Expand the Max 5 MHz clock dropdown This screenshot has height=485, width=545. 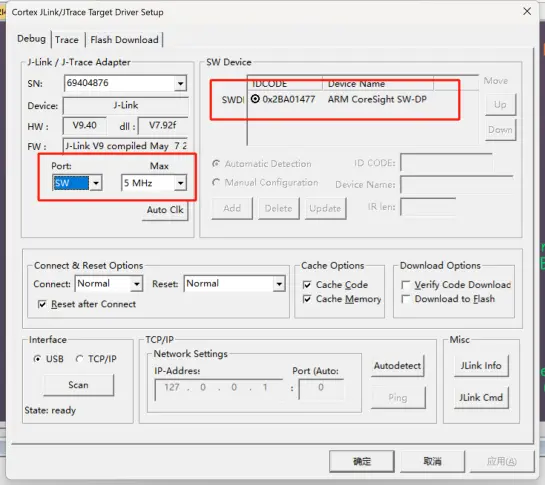(x=180, y=183)
